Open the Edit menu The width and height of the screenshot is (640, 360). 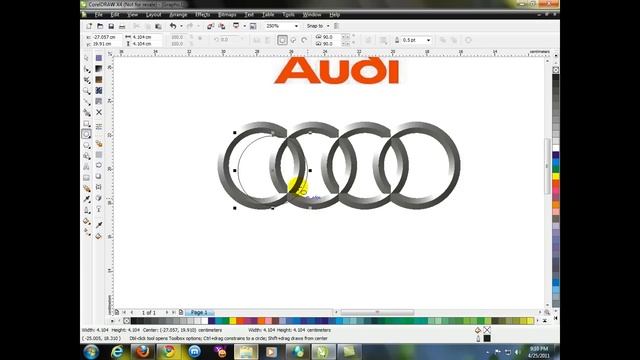[x=115, y=15]
